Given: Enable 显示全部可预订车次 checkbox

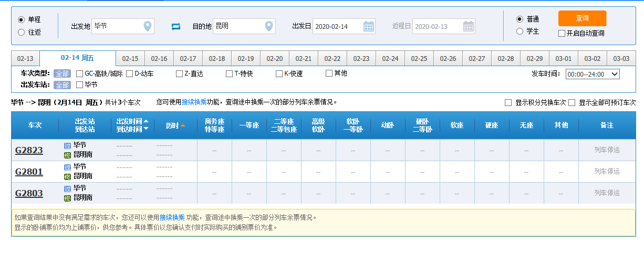Looking at the screenshot, I should 572,102.
